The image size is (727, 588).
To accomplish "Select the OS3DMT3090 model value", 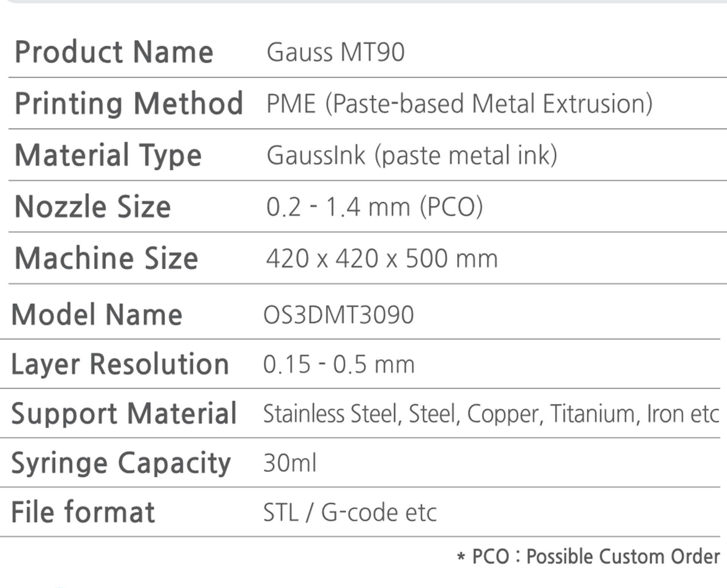I will coord(339,315).
